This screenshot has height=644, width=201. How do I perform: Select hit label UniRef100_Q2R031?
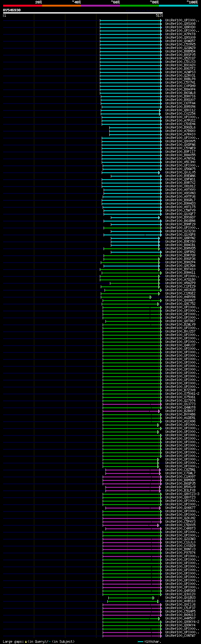tap(180, 76)
